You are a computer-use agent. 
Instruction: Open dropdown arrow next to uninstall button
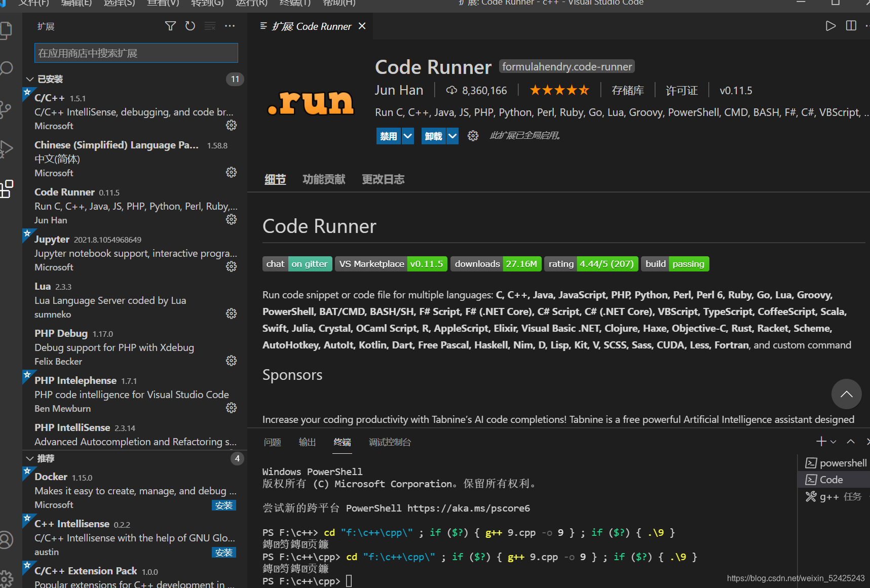(453, 136)
